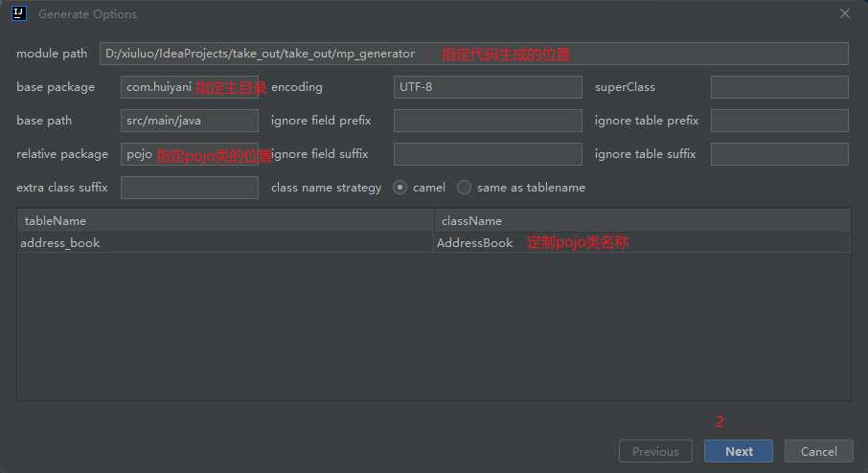Focus the encoding UTF-8 field
The width and height of the screenshot is (868, 473).
[487, 87]
